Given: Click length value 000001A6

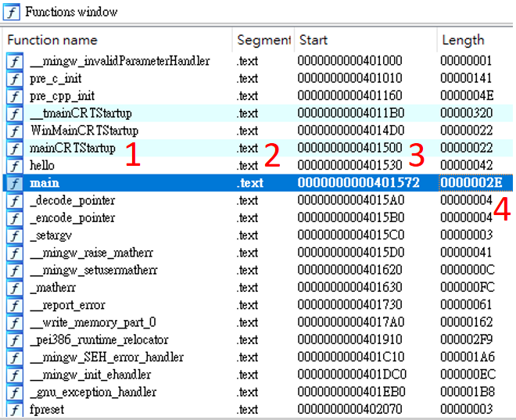Looking at the screenshot, I should click(468, 357).
